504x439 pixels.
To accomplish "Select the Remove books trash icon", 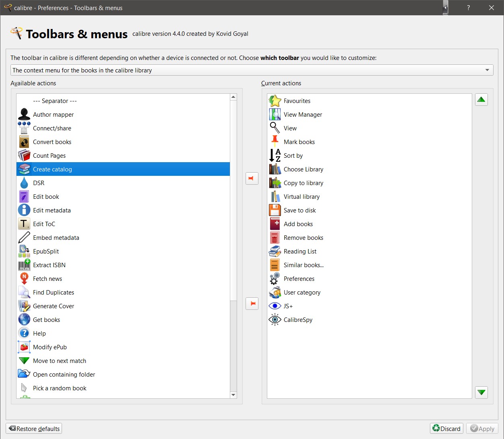I will (x=275, y=237).
